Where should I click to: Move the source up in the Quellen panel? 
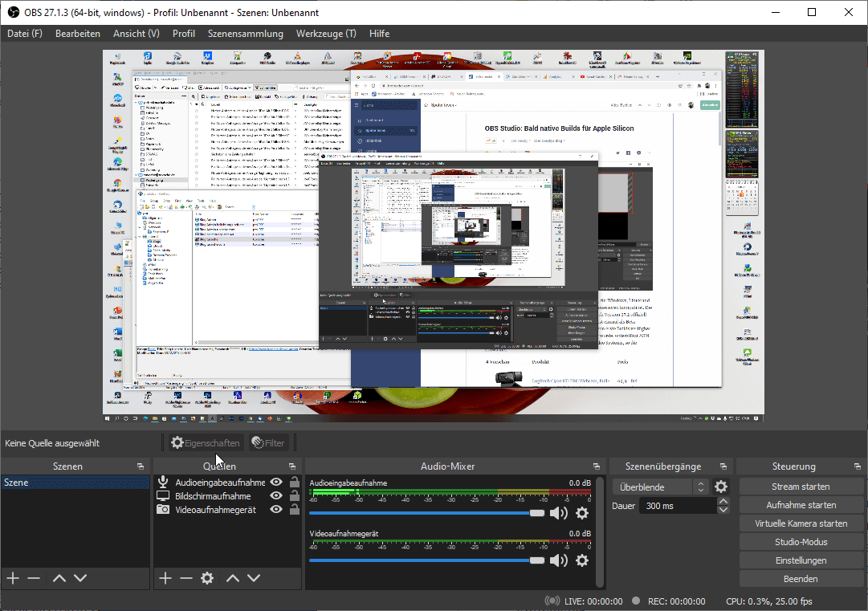tap(233, 578)
